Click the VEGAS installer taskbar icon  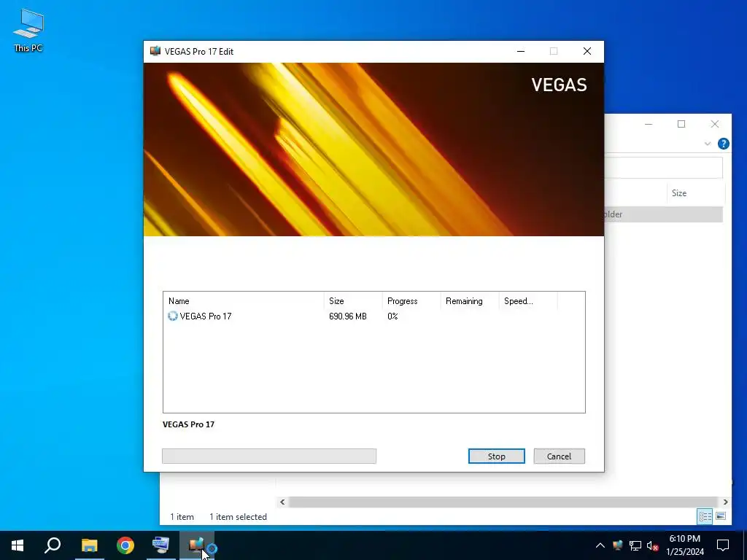197,545
